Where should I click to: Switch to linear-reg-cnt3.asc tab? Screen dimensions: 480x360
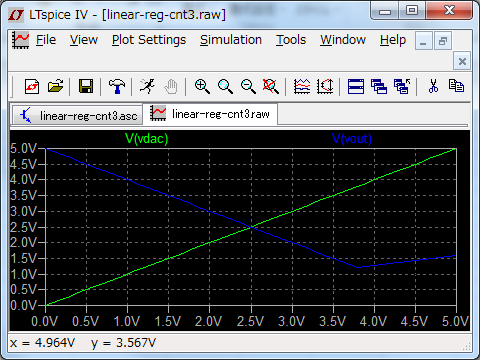(x=78, y=115)
